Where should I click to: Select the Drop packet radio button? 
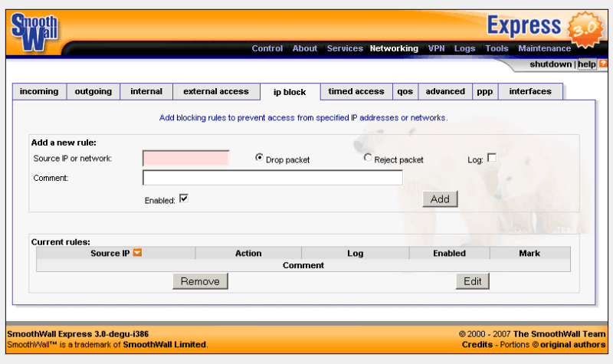click(x=259, y=158)
